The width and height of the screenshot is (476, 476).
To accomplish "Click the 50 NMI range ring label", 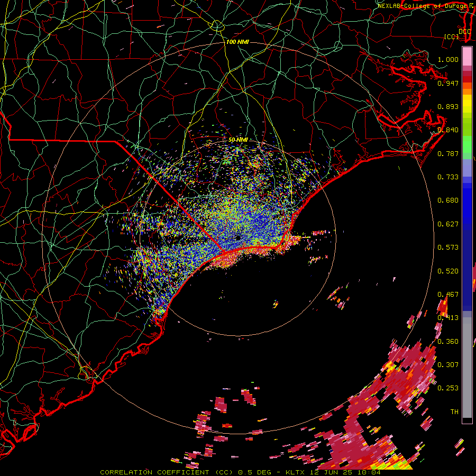I will 238,140.
